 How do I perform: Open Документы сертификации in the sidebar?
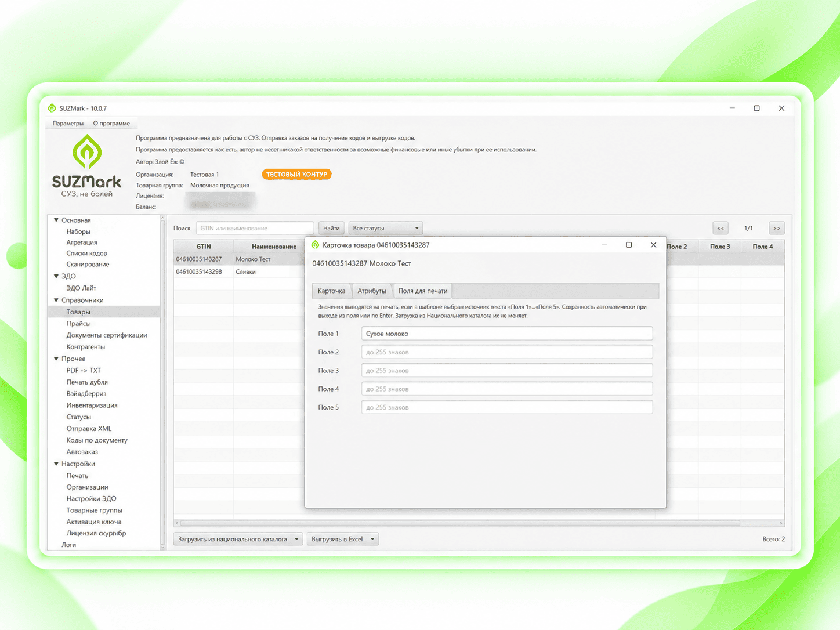click(107, 335)
